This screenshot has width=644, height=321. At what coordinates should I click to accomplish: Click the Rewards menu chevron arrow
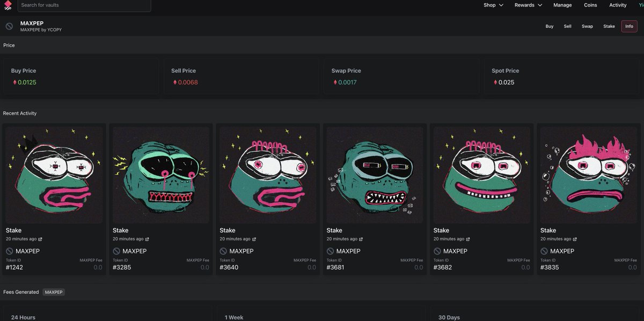[x=539, y=5]
